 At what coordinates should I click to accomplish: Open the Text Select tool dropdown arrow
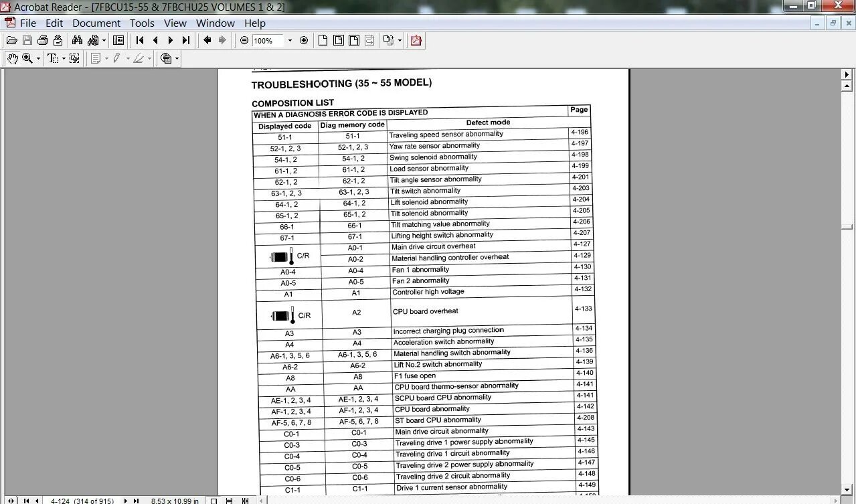(x=64, y=59)
